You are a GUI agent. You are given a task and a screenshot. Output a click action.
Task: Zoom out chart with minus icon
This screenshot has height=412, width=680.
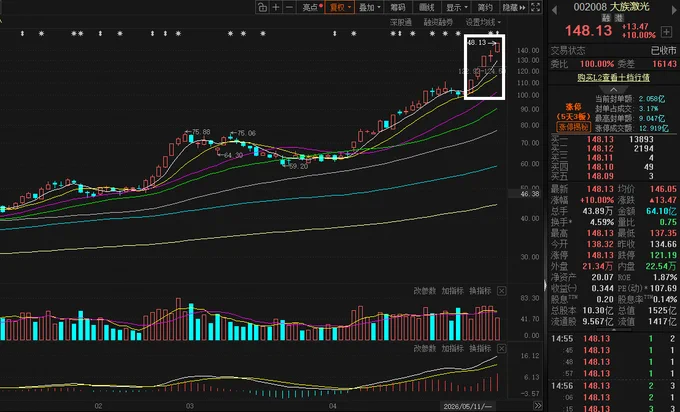coord(290,7)
